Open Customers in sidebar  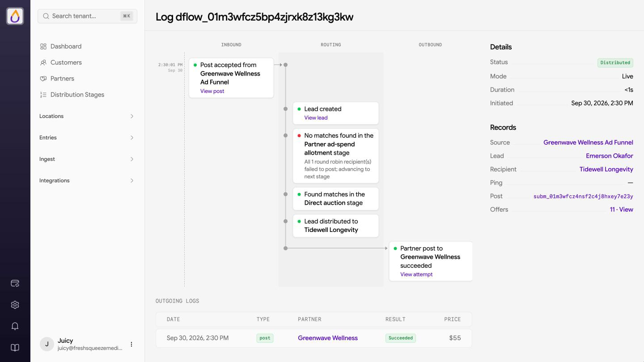[66, 63]
